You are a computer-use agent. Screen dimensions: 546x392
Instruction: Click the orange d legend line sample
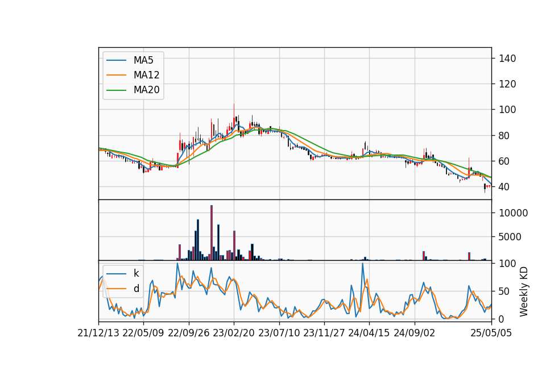(x=116, y=289)
